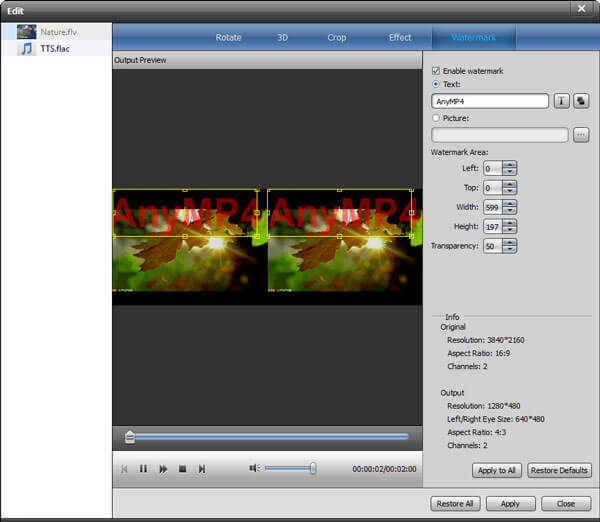This screenshot has width=600, height=522.
Task: Click the left watermark box top handle
Action: point(185,190)
